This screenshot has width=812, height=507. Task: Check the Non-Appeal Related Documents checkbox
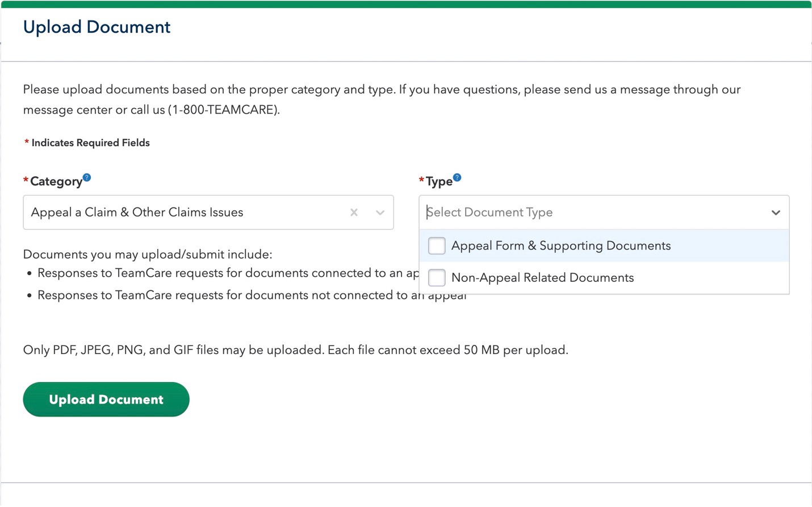point(437,277)
